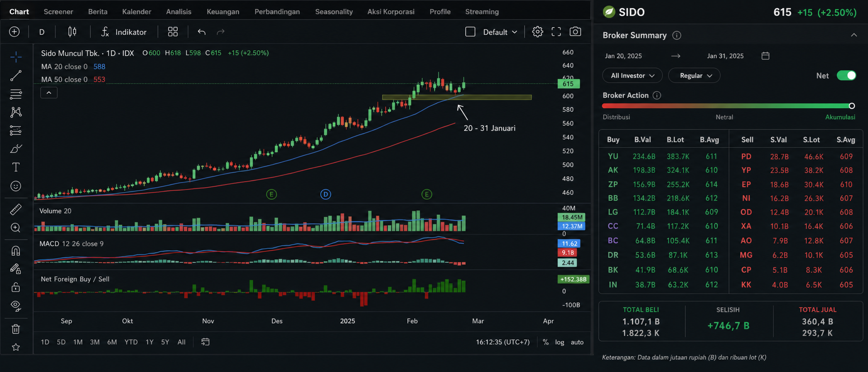Open chart settings gear

(x=537, y=32)
